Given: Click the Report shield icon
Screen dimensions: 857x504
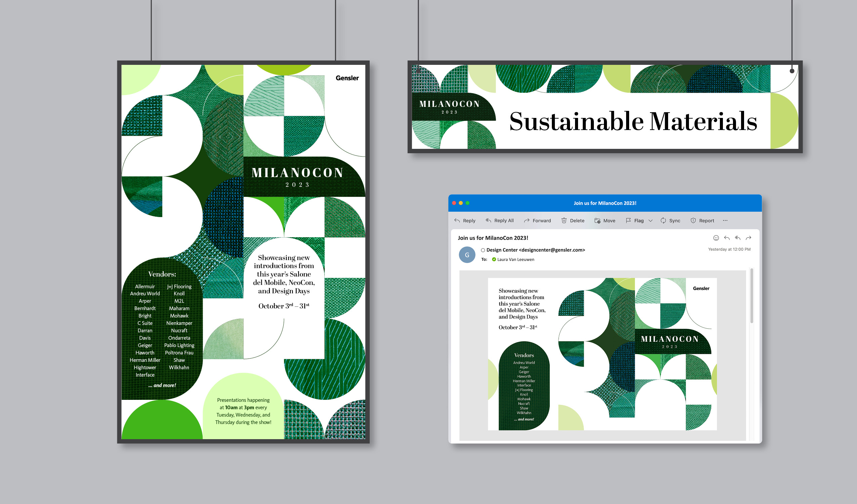Looking at the screenshot, I should click(693, 221).
